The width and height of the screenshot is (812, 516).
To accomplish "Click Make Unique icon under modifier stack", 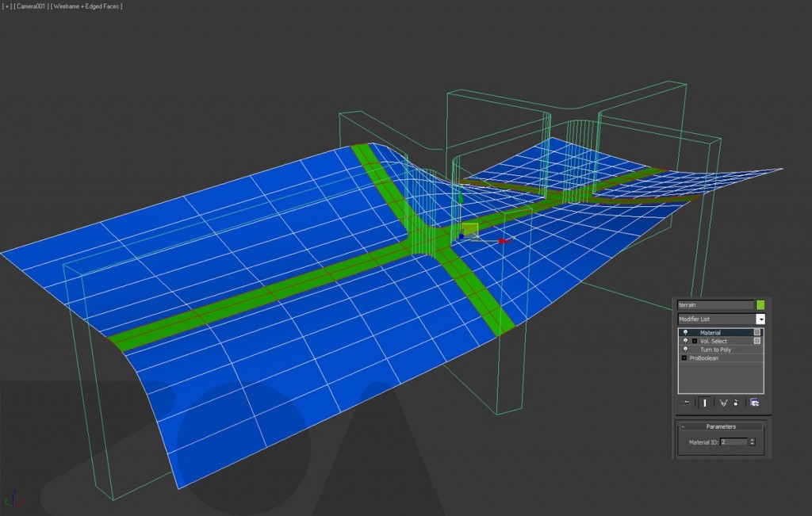I will [723, 403].
